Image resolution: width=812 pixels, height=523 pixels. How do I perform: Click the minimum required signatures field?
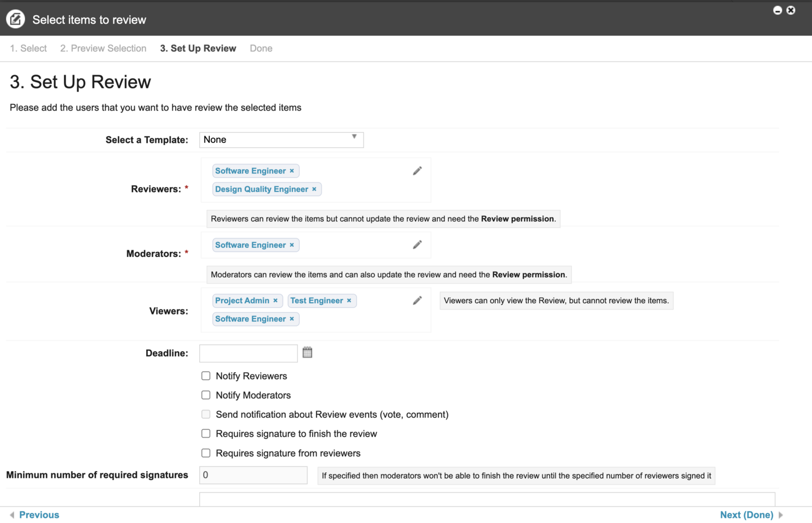pyautogui.click(x=253, y=475)
